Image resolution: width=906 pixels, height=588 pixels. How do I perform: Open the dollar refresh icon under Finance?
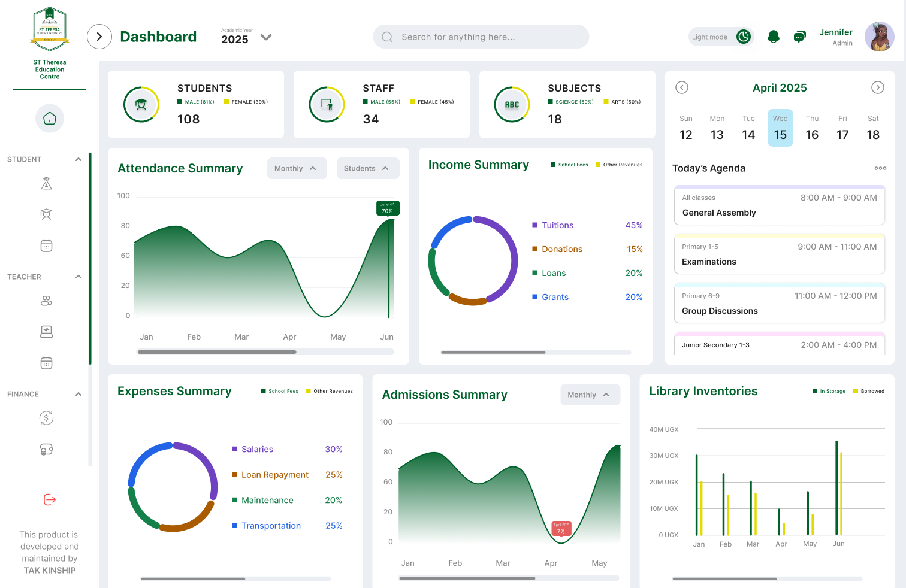tap(46, 418)
